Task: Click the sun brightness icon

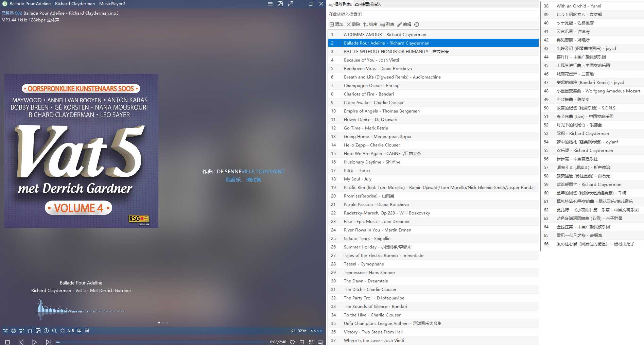Action: click(x=63, y=331)
